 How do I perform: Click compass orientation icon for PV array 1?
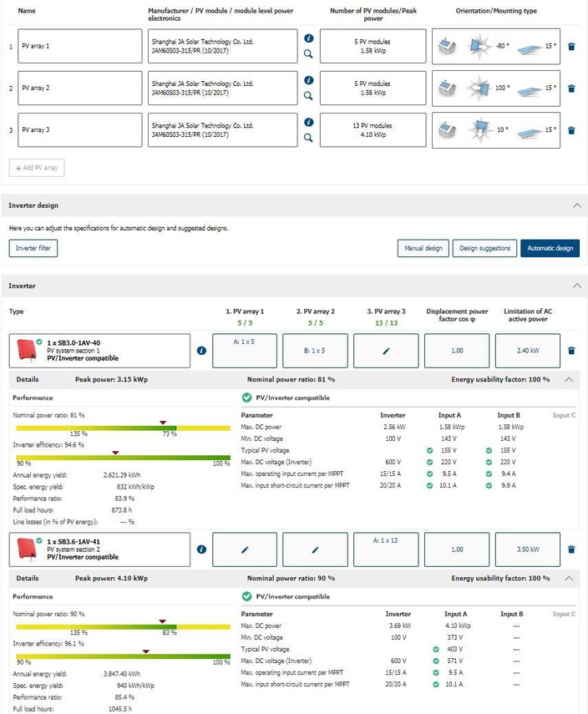pyautogui.click(x=479, y=46)
